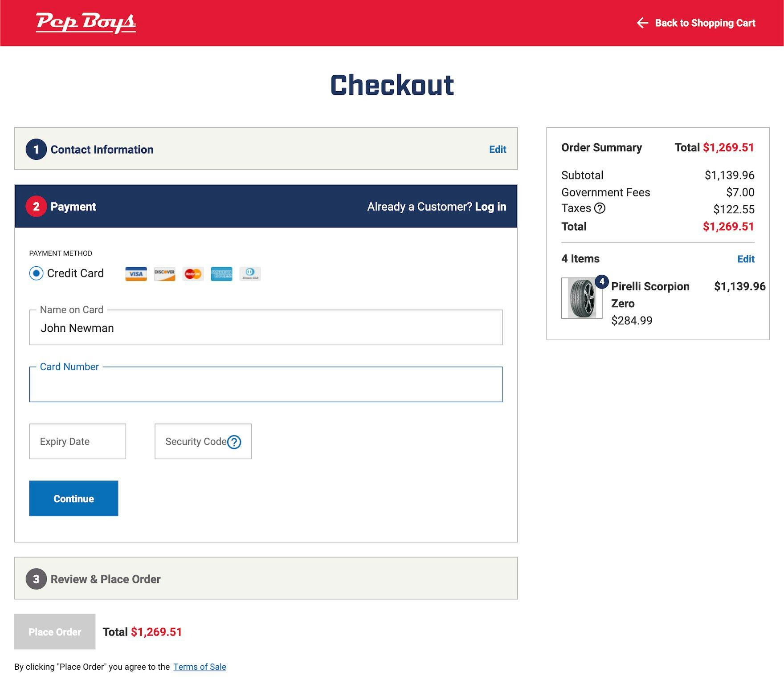Focus the Card Number field

[265, 385]
